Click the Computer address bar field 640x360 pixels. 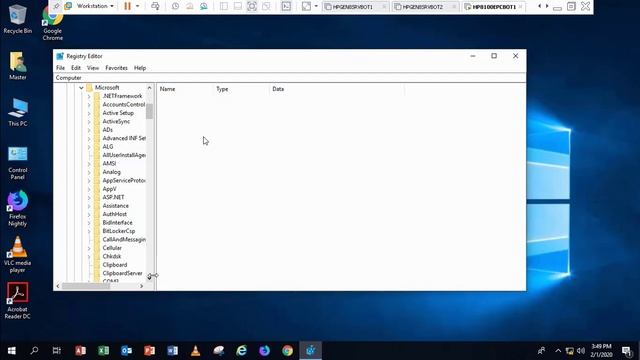[289, 78]
